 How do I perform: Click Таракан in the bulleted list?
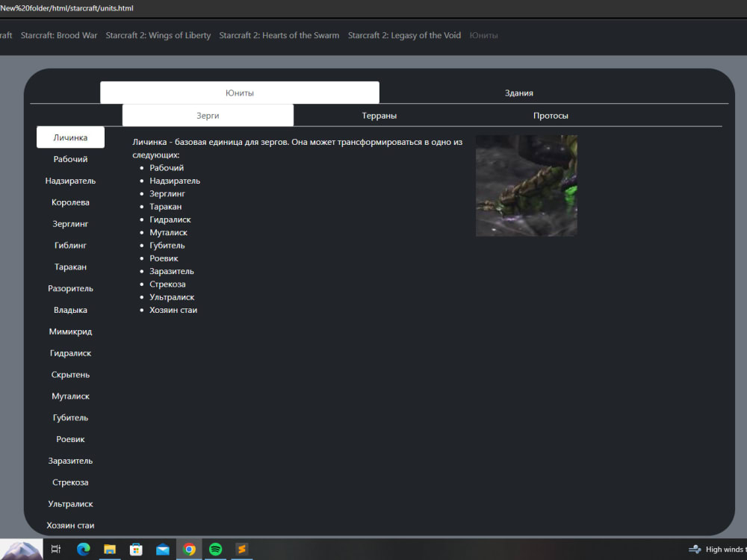[166, 206]
